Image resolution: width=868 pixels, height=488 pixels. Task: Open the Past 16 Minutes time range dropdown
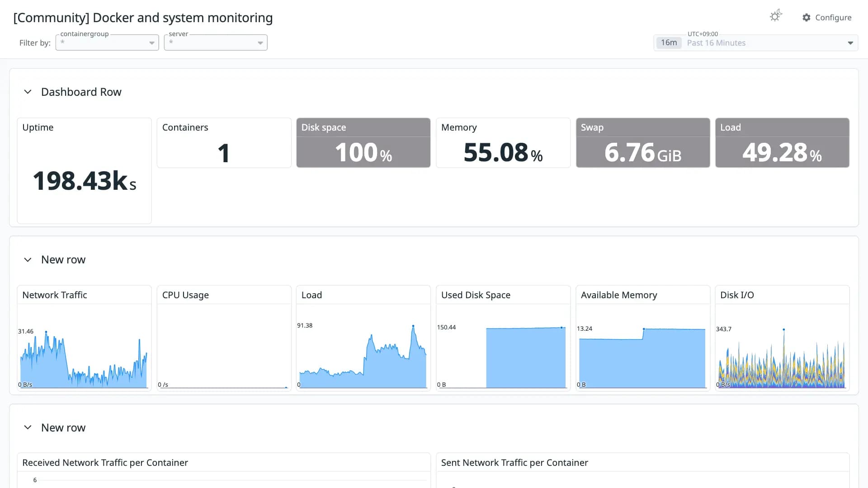(x=755, y=43)
